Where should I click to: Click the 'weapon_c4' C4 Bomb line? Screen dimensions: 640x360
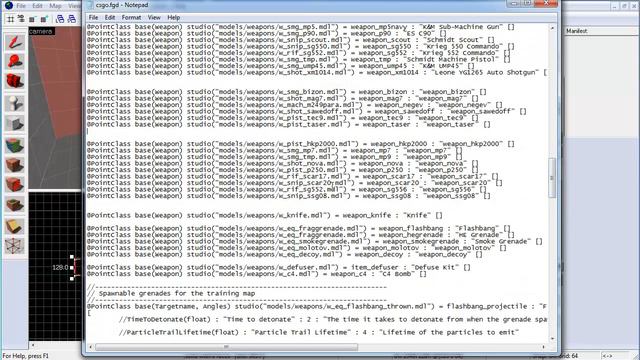tap(257, 274)
